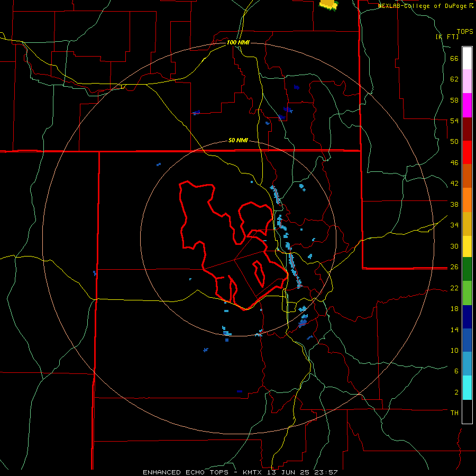Click the 50 NMI range ring label

pyautogui.click(x=238, y=140)
